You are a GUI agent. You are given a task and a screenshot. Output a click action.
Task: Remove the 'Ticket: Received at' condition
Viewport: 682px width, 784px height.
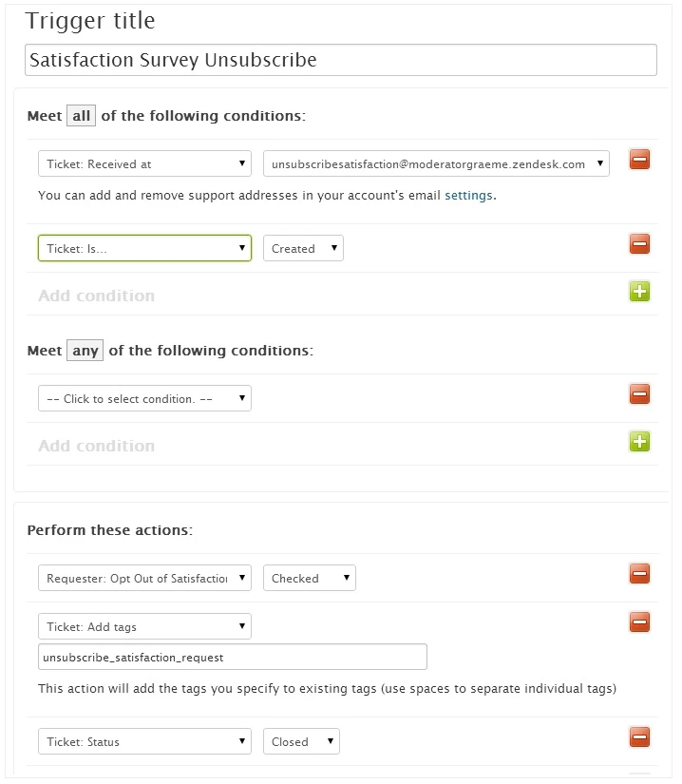pos(639,160)
